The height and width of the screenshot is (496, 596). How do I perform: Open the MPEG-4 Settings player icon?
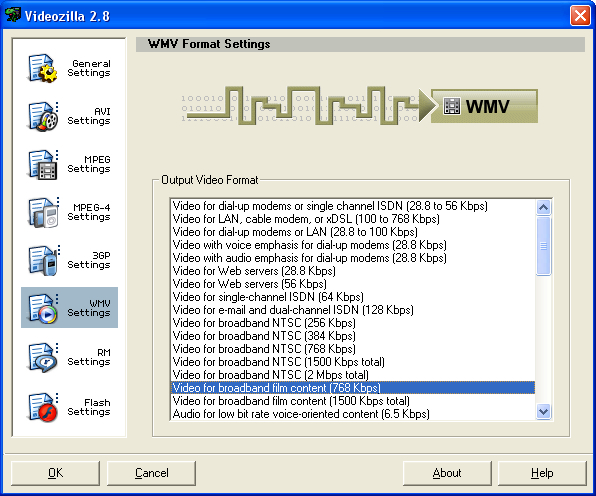coord(43,212)
